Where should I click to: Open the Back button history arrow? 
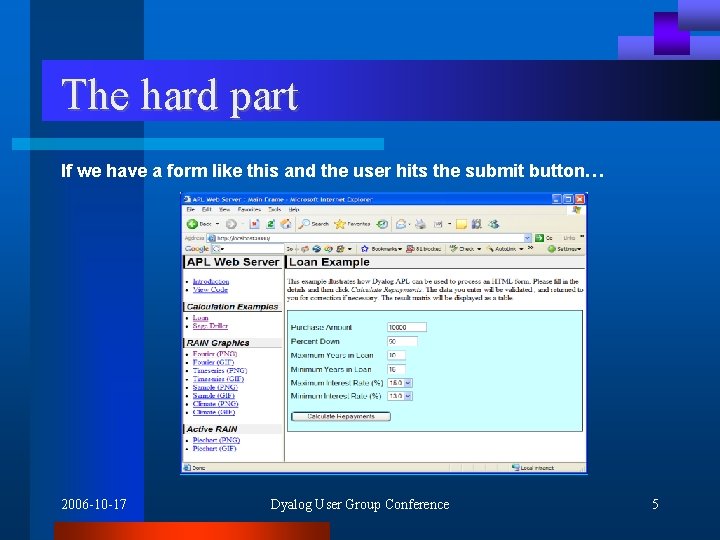pos(218,224)
